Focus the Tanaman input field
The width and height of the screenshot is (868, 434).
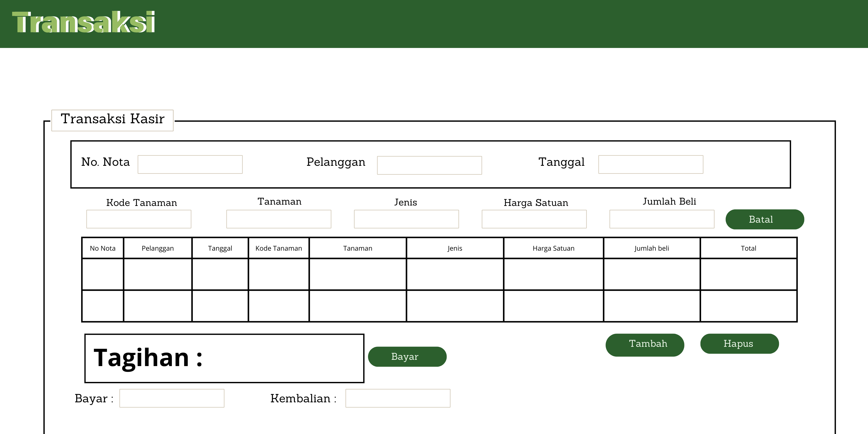(x=279, y=219)
